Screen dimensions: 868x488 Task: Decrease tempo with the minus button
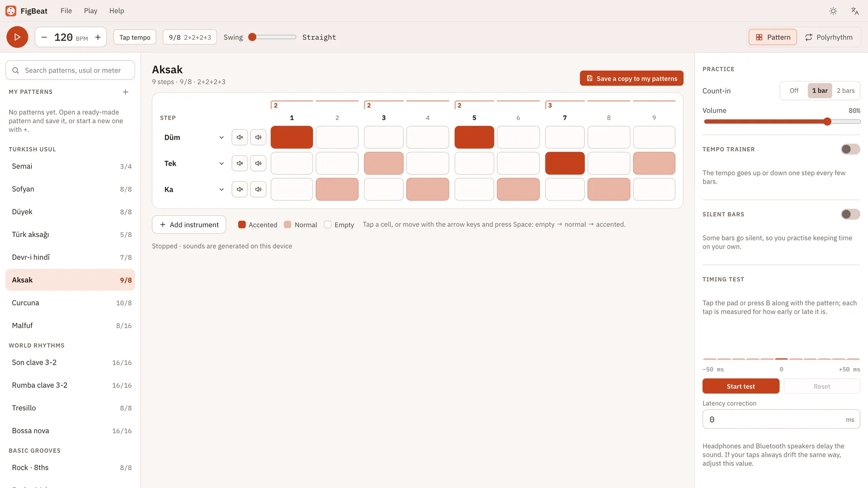tap(44, 37)
